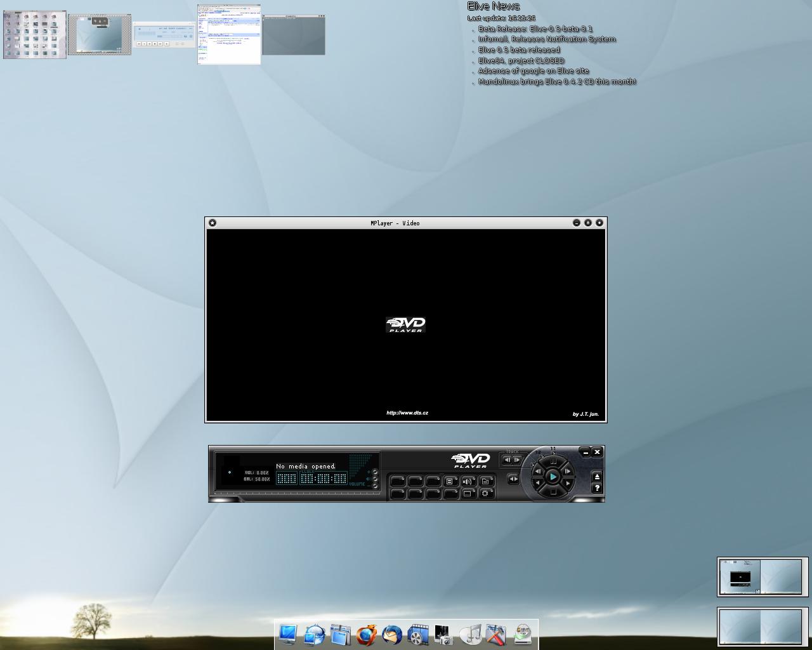
Task: Skip to previous track button under TRACK label
Action: pyautogui.click(x=507, y=460)
